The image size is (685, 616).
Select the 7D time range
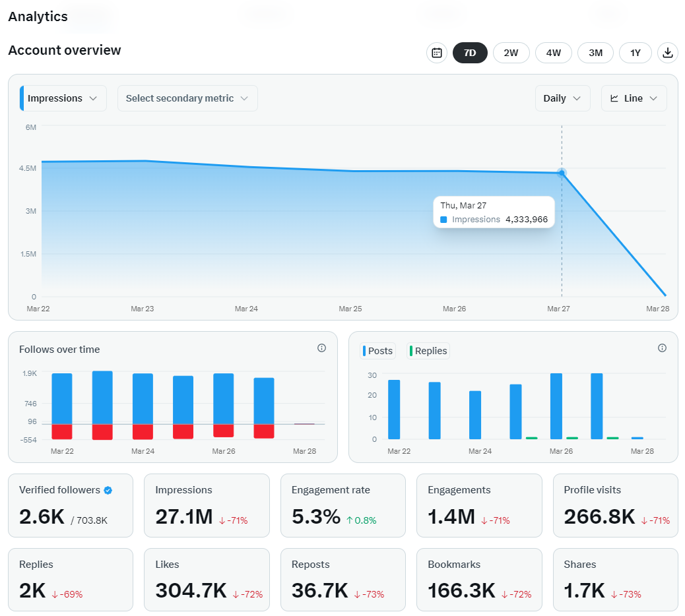click(470, 53)
